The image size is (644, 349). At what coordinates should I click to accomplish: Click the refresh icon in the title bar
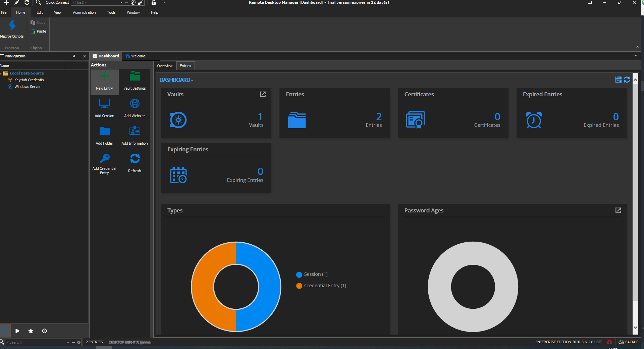[27, 2]
